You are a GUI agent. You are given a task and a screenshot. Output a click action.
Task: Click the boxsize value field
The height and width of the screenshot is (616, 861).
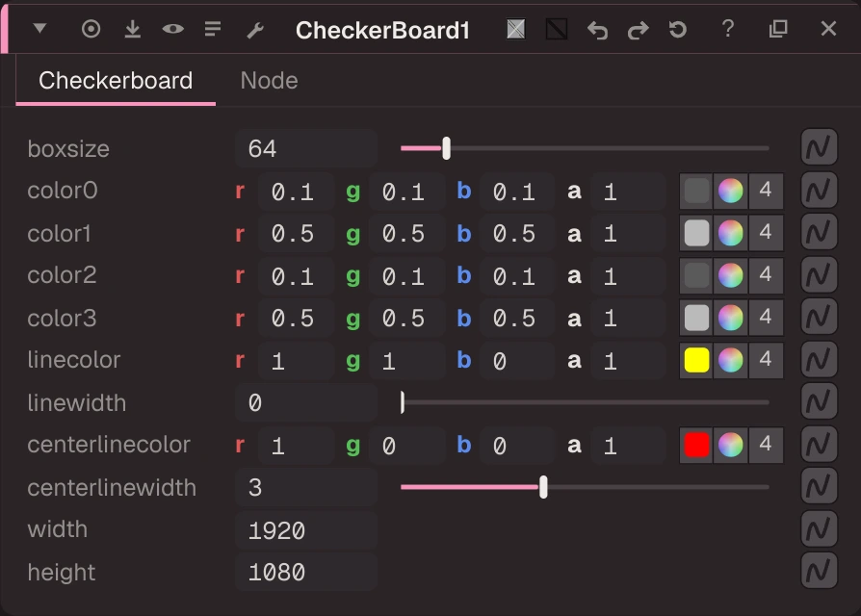[x=306, y=148]
